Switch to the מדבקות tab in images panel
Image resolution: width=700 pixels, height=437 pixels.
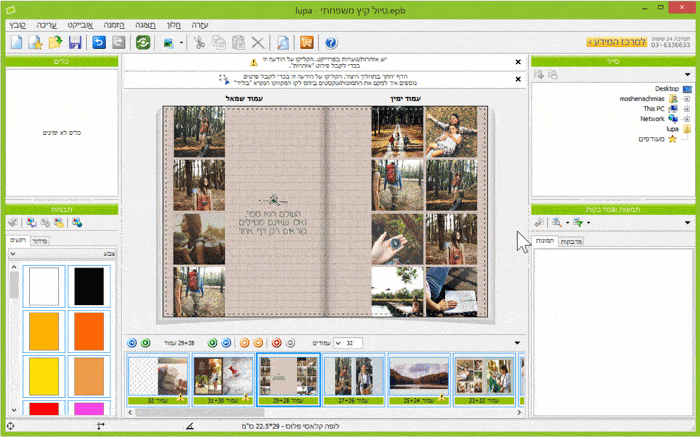pyautogui.click(x=571, y=241)
